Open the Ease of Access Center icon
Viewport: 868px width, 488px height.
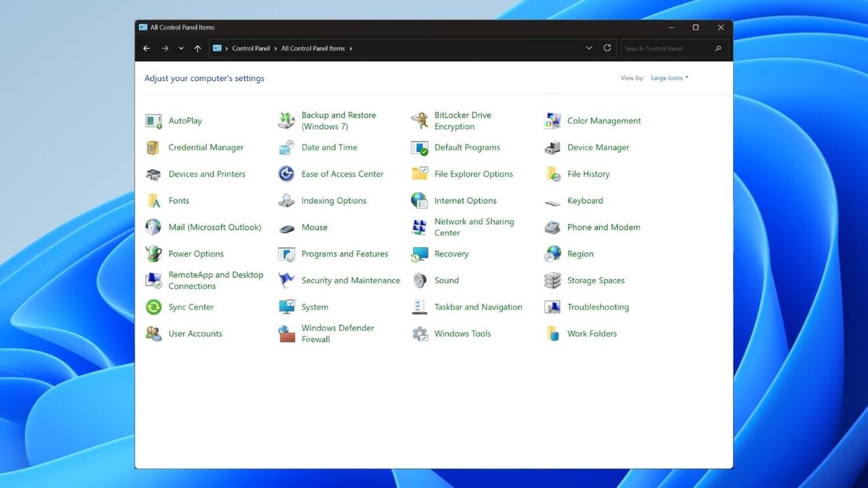pos(287,174)
